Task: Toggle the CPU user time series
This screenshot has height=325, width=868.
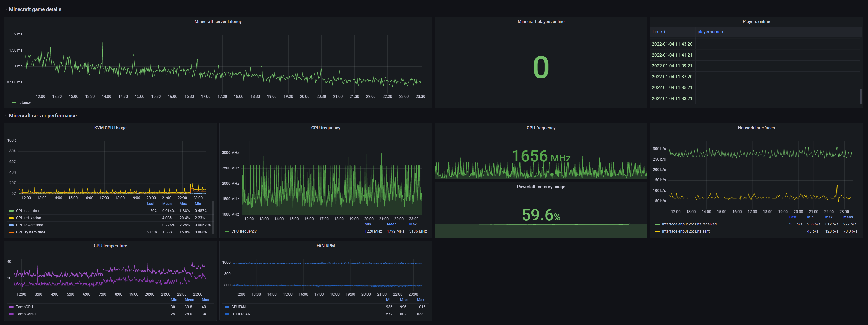Action: [x=28, y=211]
